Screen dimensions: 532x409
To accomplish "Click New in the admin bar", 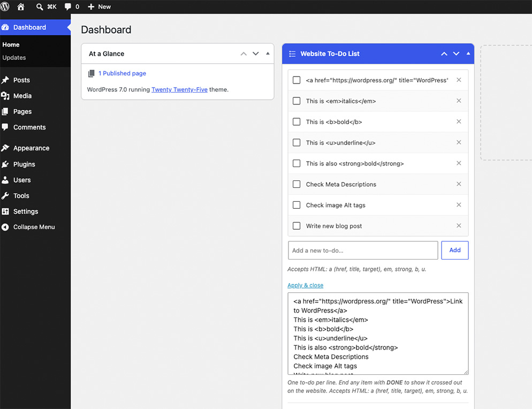I will tap(104, 7).
